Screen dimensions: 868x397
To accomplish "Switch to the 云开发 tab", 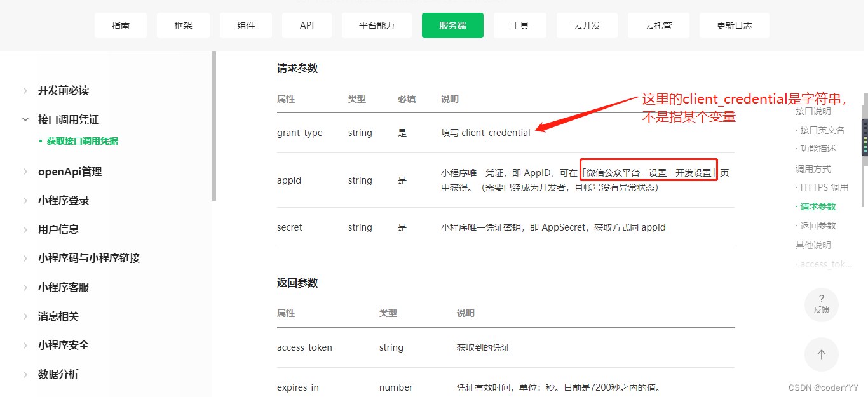I will [587, 25].
